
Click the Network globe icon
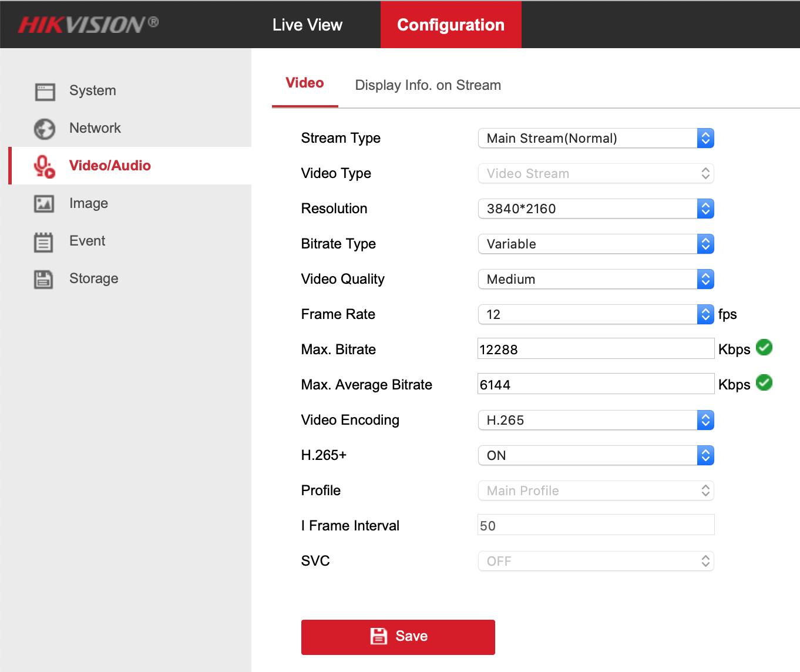point(45,129)
